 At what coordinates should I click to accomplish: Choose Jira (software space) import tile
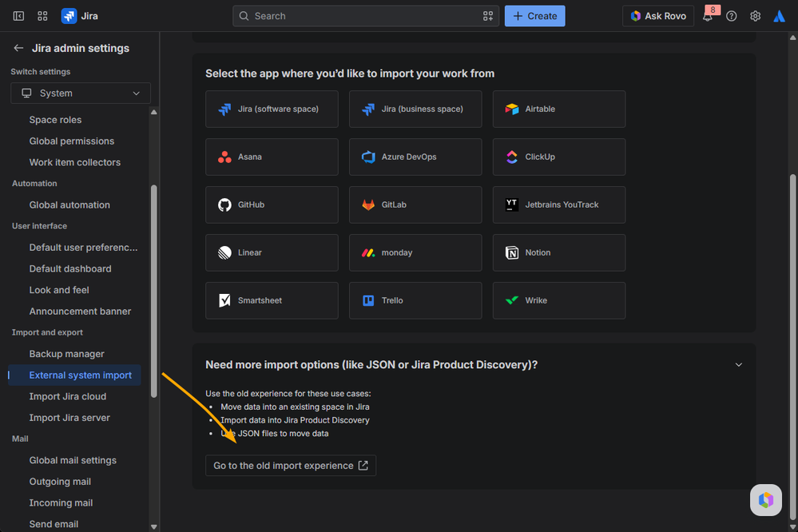[x=272, y=109]
